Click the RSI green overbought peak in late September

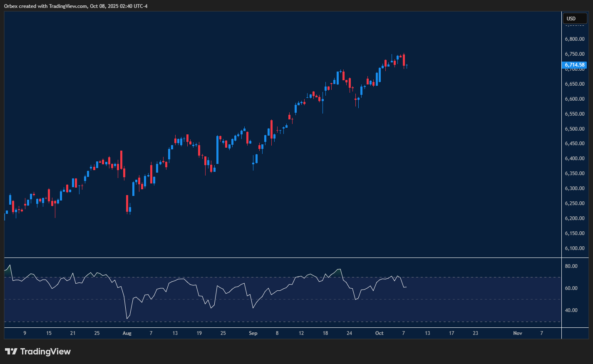tap(339, 270)
